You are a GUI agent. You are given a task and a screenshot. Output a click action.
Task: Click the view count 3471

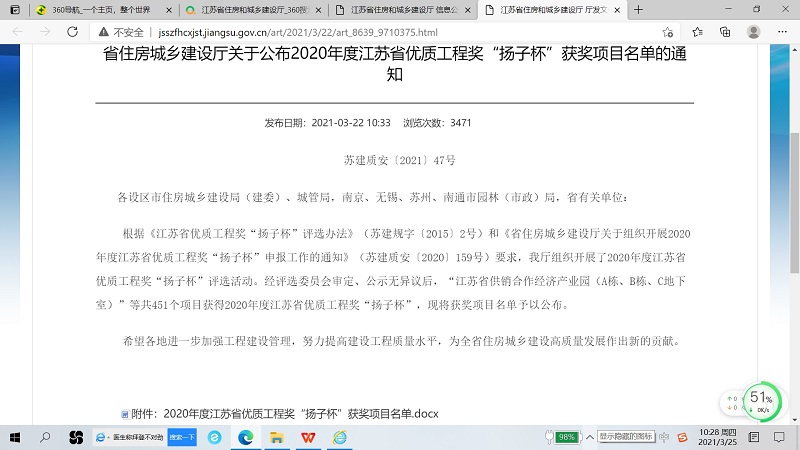click(460, 123)
